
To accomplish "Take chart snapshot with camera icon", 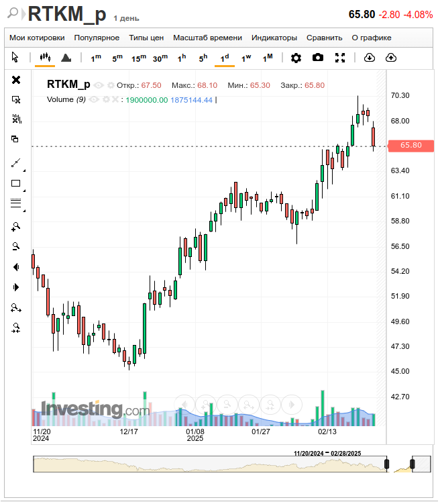I will coord(318,58).
